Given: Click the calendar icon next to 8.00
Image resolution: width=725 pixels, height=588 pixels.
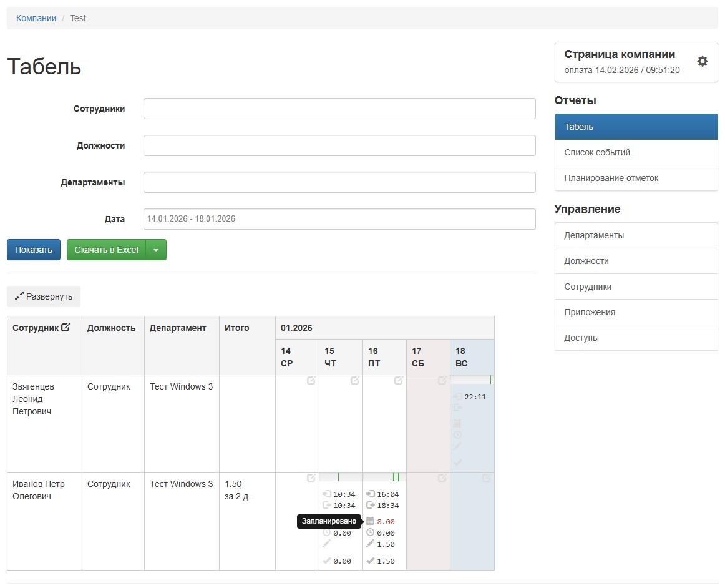Looking at the screenshot, I should click(370, 521).
